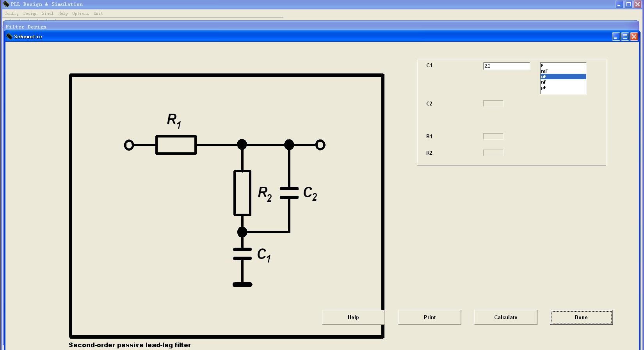The image size is (644, 350).
Task: Click the C2 value field
Action: point(493,104)
